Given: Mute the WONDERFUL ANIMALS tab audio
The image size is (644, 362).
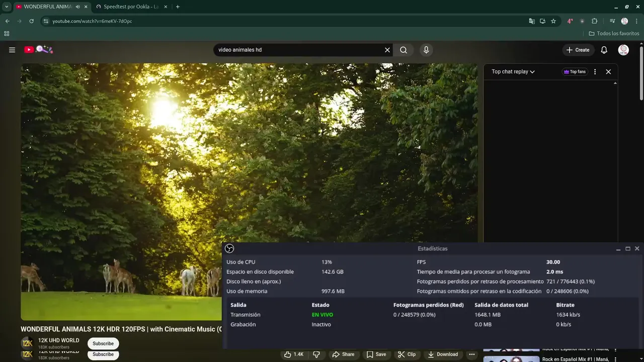Looking at the screenshot, I should [77, 7].
